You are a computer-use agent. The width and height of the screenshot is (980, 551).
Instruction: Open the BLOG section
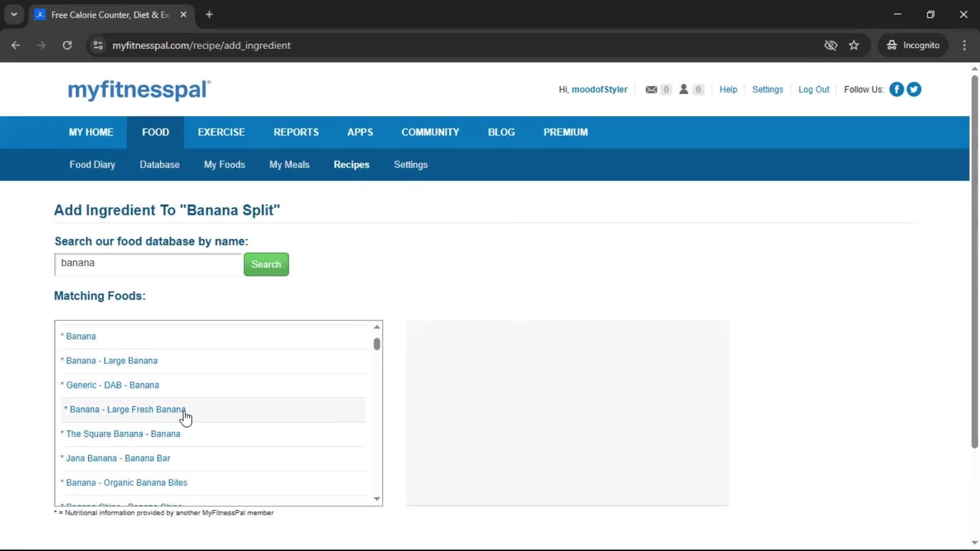coord(501,132)
